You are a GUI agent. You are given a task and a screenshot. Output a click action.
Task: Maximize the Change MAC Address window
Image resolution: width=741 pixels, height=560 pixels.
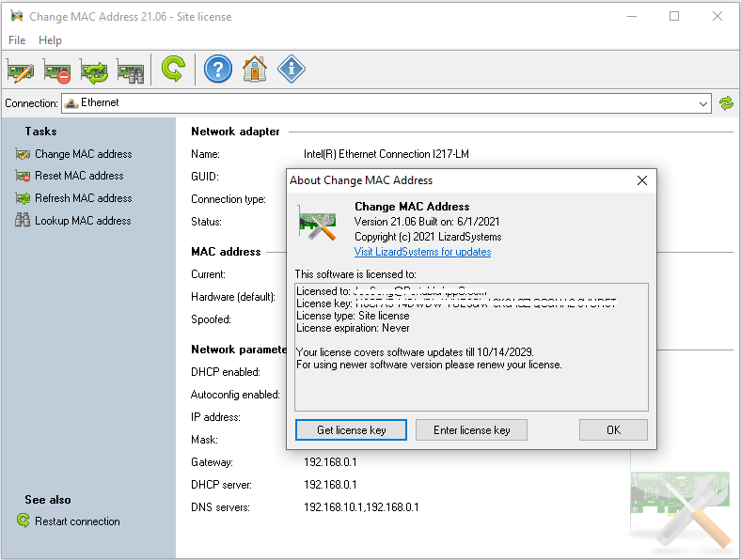(x=674, y=16)
